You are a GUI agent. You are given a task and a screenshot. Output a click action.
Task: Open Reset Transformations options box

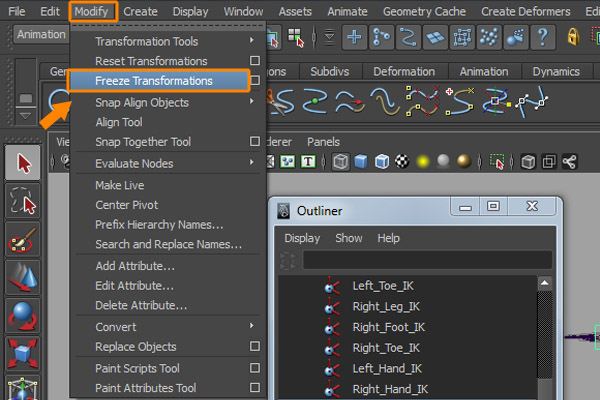255,60
